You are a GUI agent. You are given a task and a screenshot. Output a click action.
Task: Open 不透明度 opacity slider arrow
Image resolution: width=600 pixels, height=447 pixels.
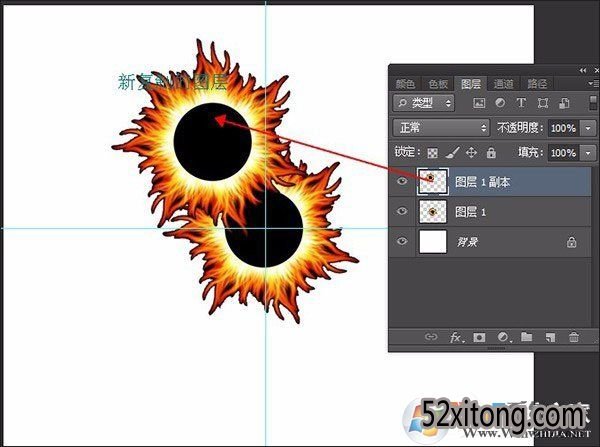coord(588,128)
